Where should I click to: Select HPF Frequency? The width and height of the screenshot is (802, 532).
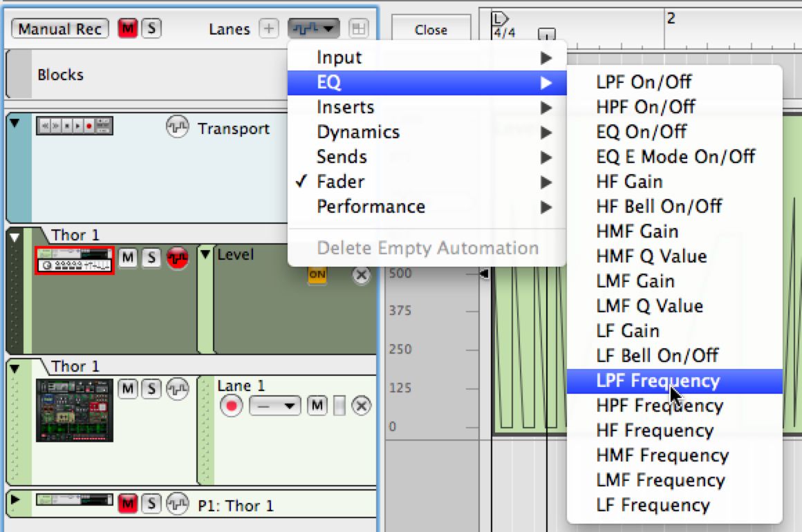pos(675,406)
